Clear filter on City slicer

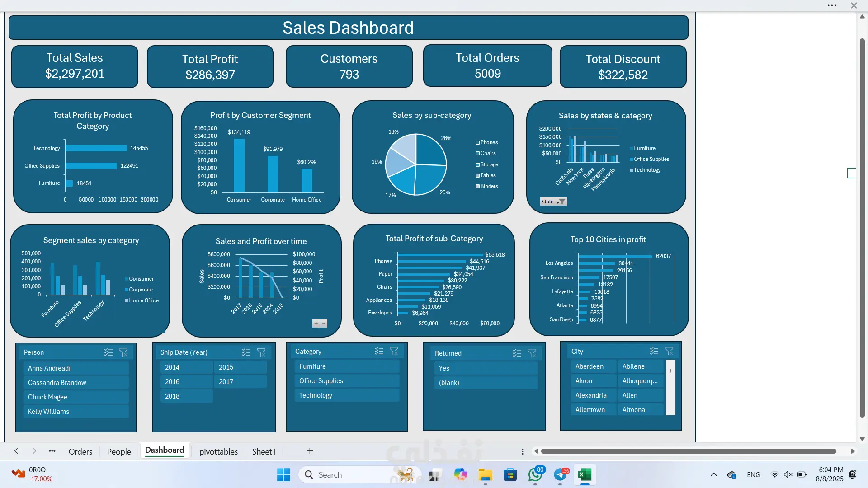click(x=670, y=352)
